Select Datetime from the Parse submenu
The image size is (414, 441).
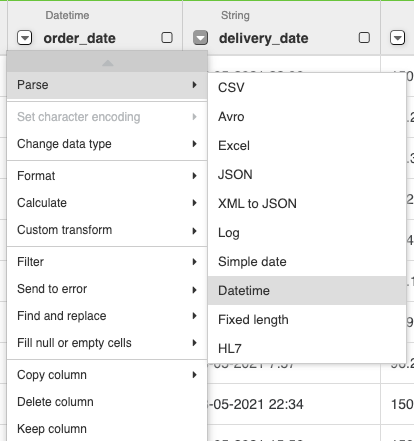click(x=307, y=290)
